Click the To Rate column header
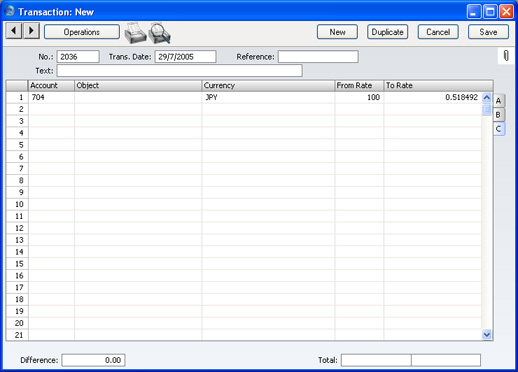 [x=438, y=86]
